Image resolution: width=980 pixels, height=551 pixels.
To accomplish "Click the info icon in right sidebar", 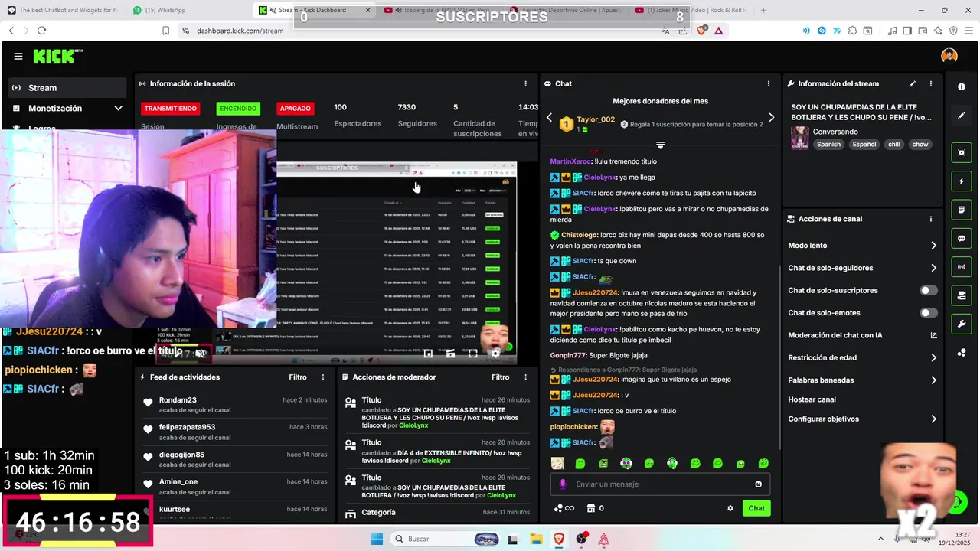I will 962,86.
